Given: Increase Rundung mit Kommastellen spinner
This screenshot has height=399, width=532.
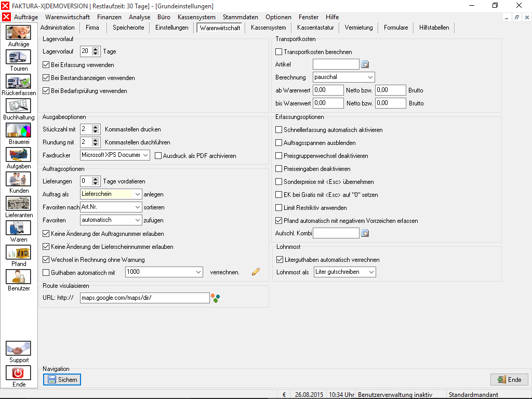Looking at the screenshot, I should point(96,140).
